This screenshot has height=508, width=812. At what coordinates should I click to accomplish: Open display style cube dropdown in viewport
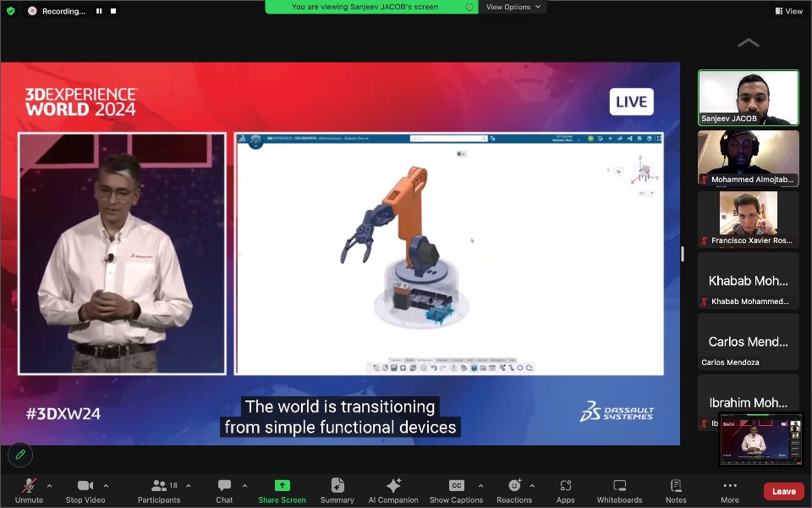(461, 154)
